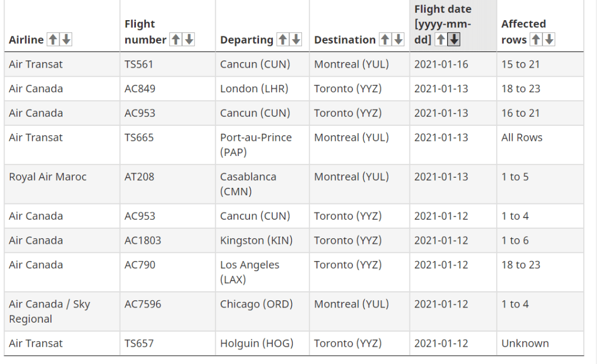The width and height of the screenshot is (604, 364).
Task: Click the All Rows cell for TS665
Action: tap(540, 145)
